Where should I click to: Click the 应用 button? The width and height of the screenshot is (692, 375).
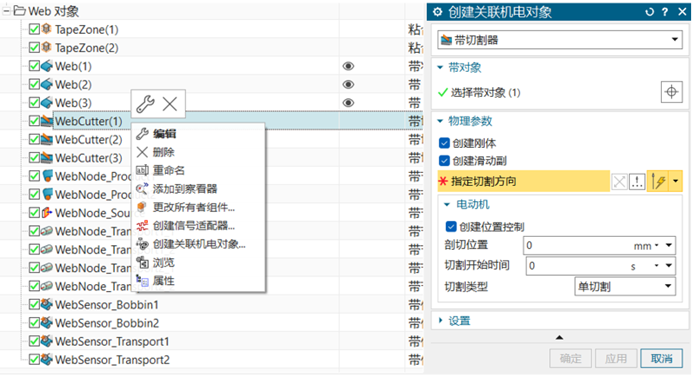pos(616,358)
